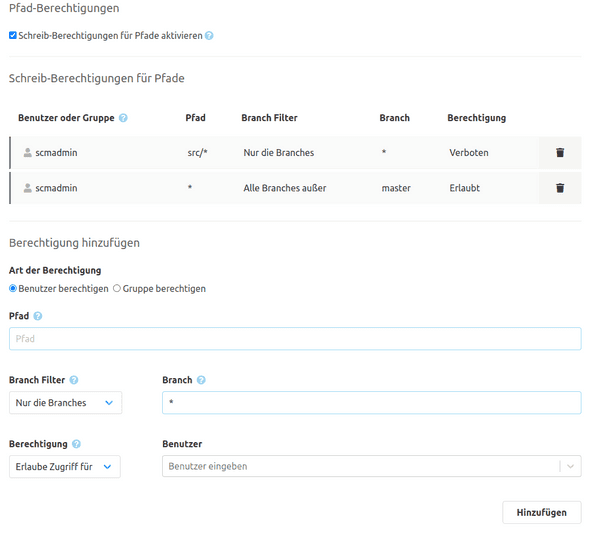Screen dimensions: 590x533
Task: Click the Branch Filter column header
Action: (269, 118)
